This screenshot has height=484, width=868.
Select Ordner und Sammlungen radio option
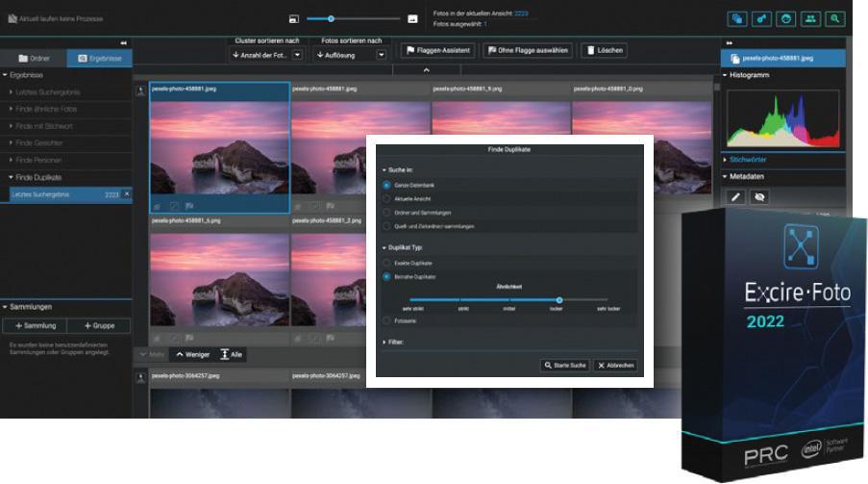click(387, 213)
